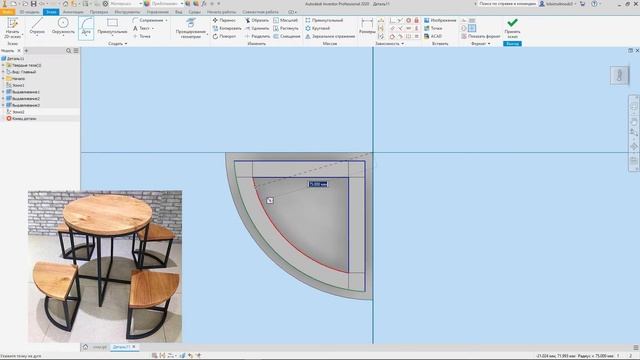Add a browser panel with plus icon
This screenshot has height=360, width=640.
click(x=27, y=51)
